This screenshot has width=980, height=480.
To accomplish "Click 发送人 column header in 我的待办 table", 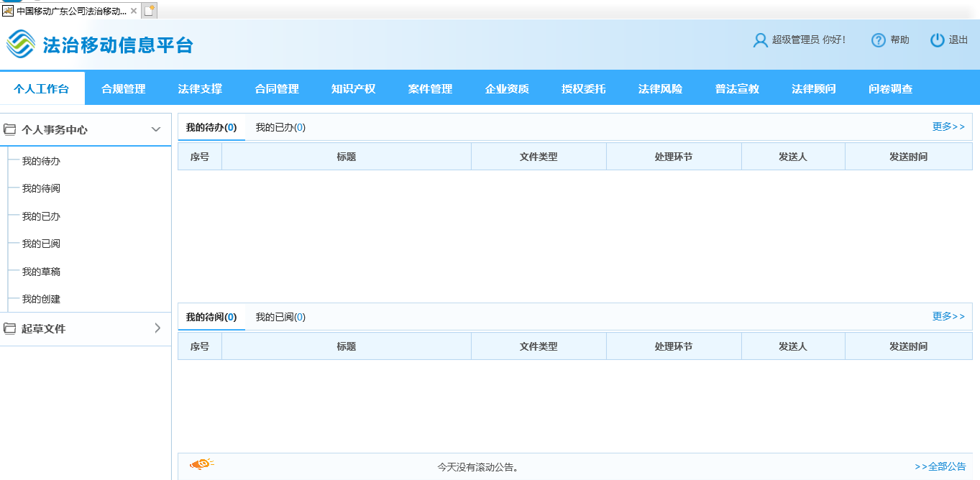I will (x=793, y=157).
